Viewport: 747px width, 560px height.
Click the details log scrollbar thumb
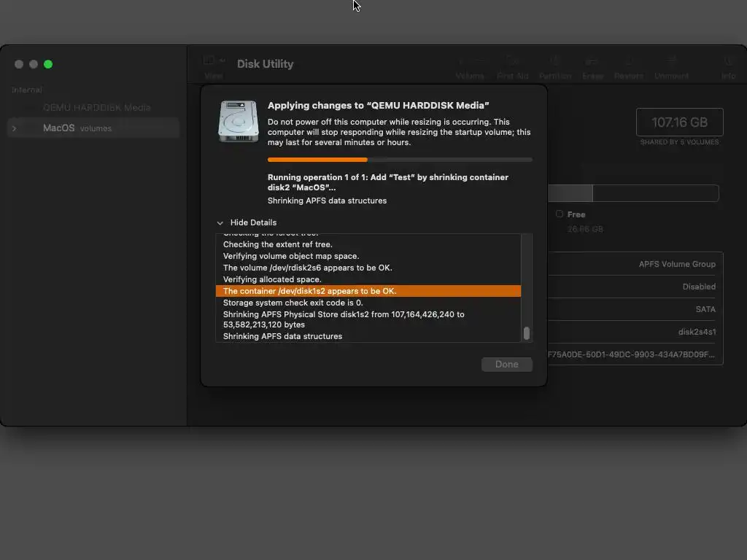[x=527, y=332]
